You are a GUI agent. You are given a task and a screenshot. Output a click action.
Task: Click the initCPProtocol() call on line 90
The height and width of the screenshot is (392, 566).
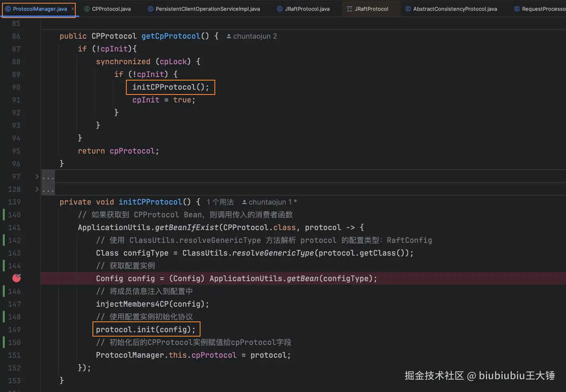171,87
